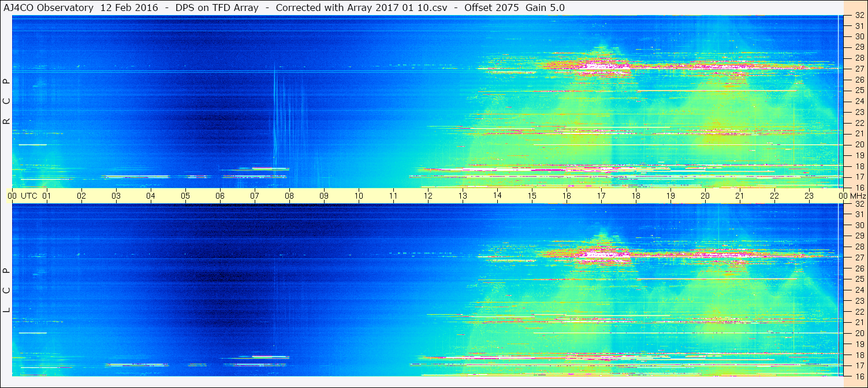Click the LCP polarization label of lower spectrogram

(x=6, y=290)
